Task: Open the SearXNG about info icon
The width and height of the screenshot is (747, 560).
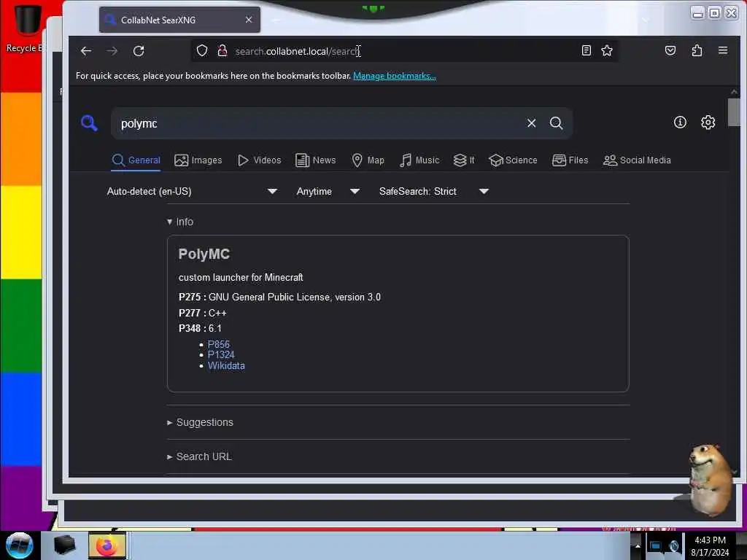Action: tap(680, 122)
